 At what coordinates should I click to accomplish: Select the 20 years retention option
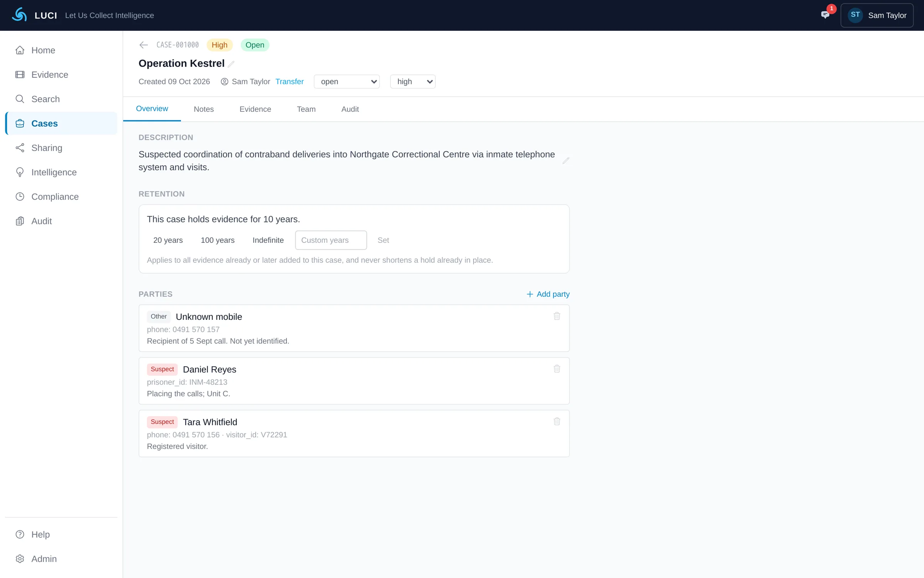(x=168, y=240)
